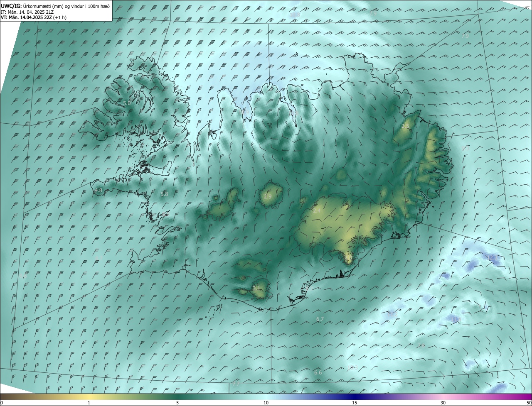Click the title text 'Úrkomumætti (mm) og vindur í 100m hæð'
532x406 pixels.
coord(66,6)
